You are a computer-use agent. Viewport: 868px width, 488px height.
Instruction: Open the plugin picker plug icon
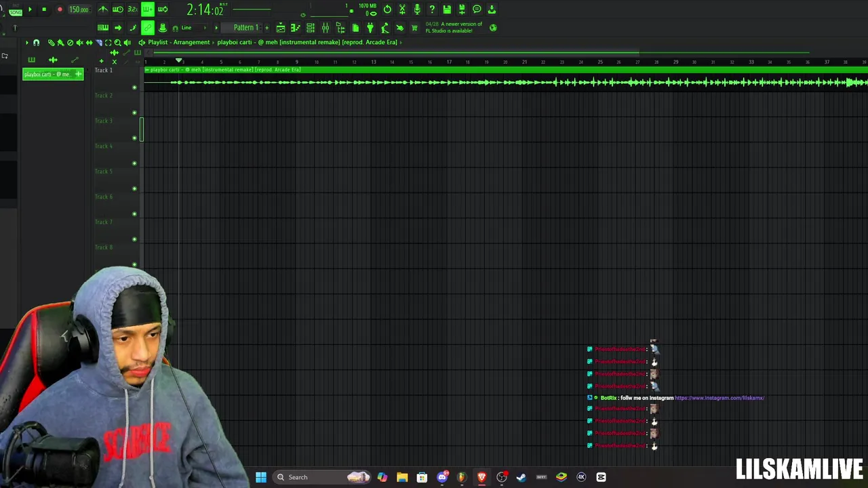370,28
